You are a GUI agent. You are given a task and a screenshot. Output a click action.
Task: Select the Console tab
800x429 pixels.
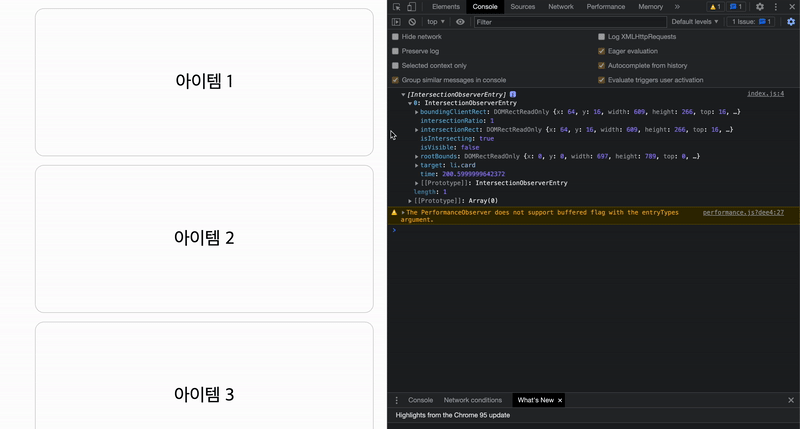click(x=485, y=7)
